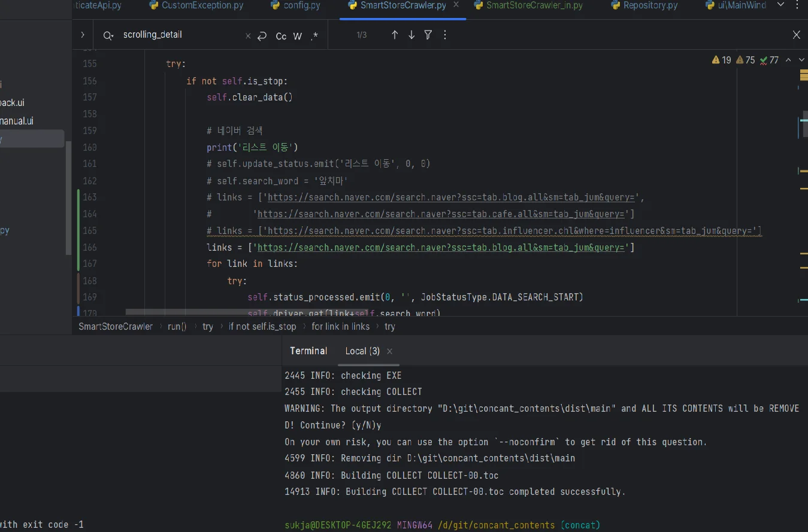Image resolution: width=808 pixels, height=532 pixels.
Task: Select SmartStoreCrawler breadcrumb
Action: 116,327
